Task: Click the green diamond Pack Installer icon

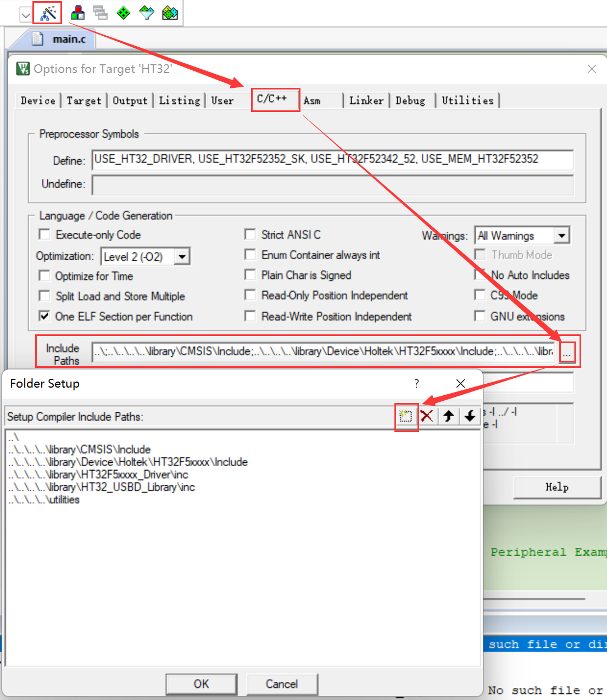Action: (x=124, y=13)
